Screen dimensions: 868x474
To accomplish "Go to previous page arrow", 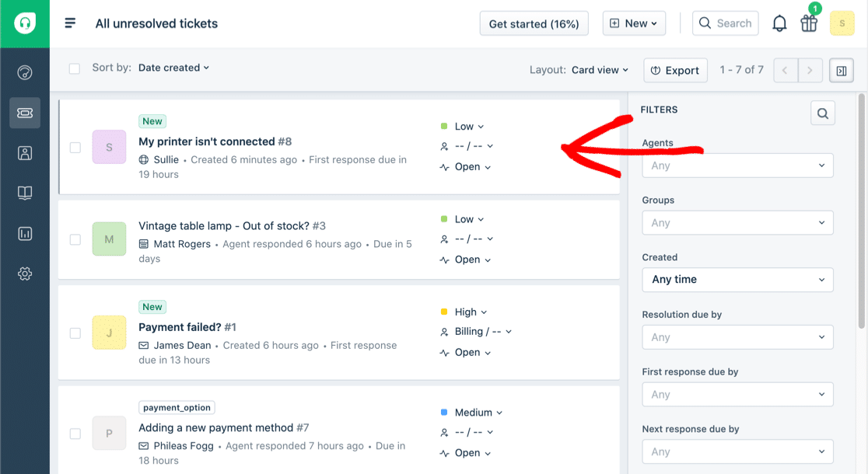I will coord(785,70).
